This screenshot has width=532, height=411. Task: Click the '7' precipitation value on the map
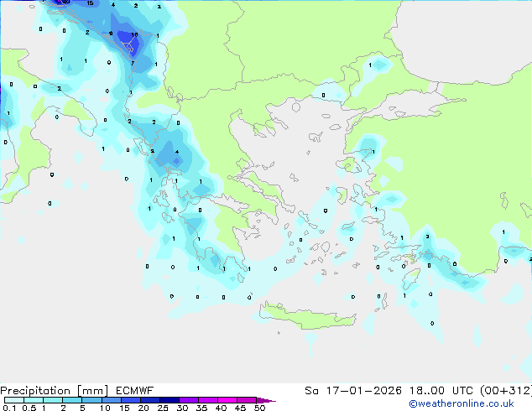pos(133,63)
